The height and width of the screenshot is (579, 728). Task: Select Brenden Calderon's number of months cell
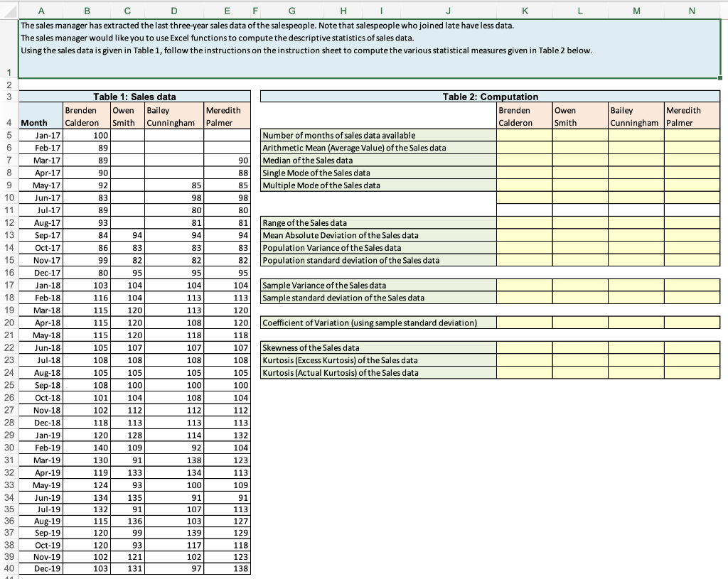point(524,135)
